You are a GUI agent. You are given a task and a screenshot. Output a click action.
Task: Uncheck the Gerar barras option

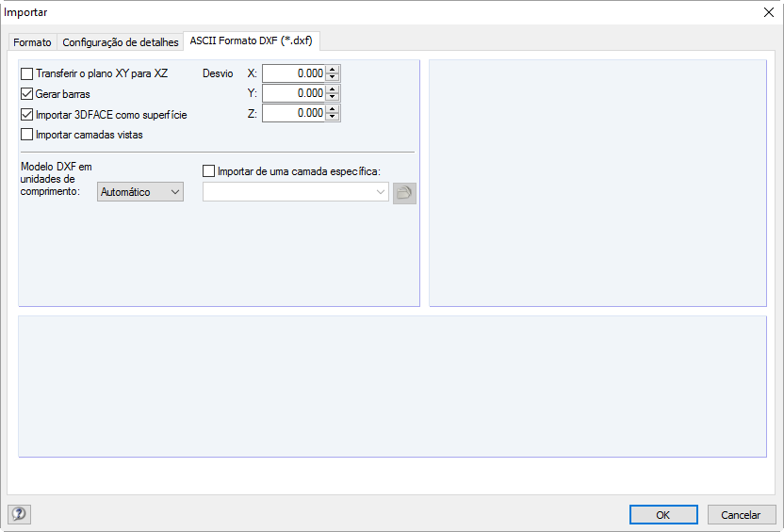[x=26, y=94]
